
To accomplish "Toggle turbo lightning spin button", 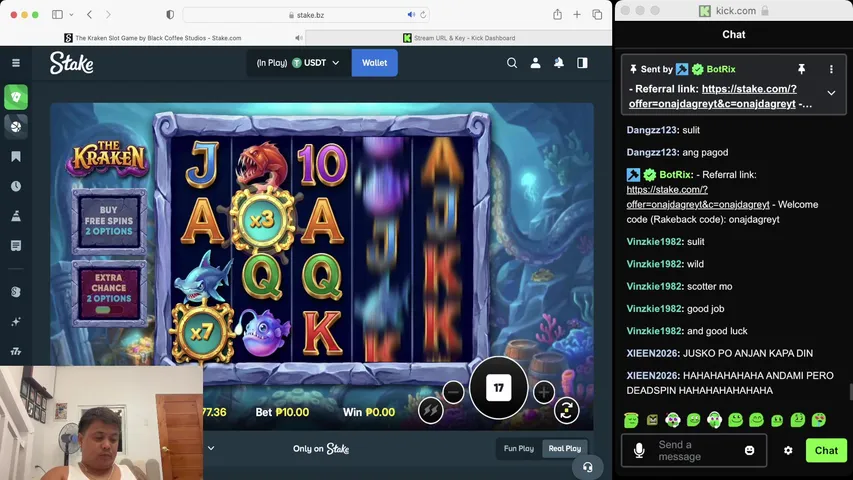I will 430,410.
